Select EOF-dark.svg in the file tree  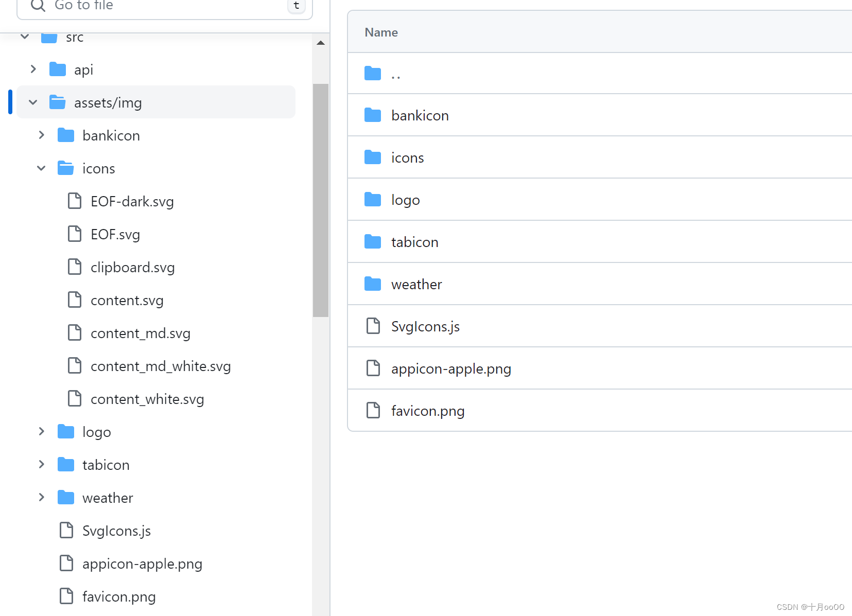(132, 201)
